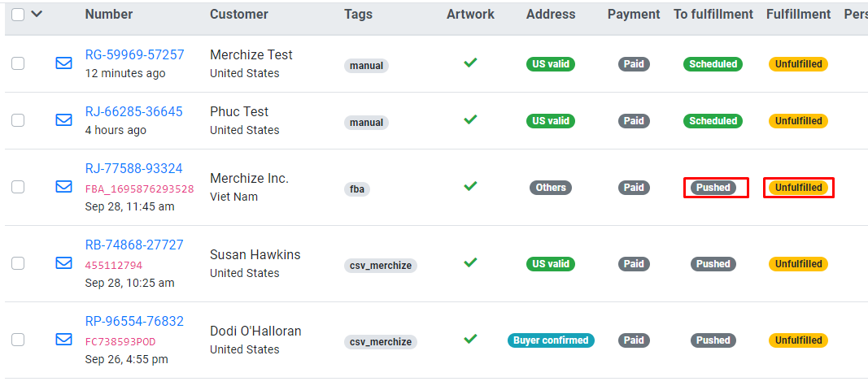868x390 pixels.
Task: Toggle checkbox on Merchize Inc. row
Action: [x=18, y=187]
